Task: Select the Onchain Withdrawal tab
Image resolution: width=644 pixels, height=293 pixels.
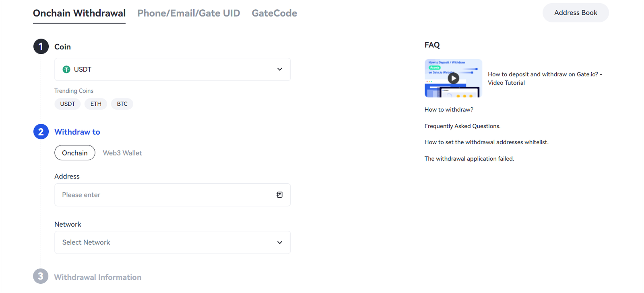Action: point(79,13)
